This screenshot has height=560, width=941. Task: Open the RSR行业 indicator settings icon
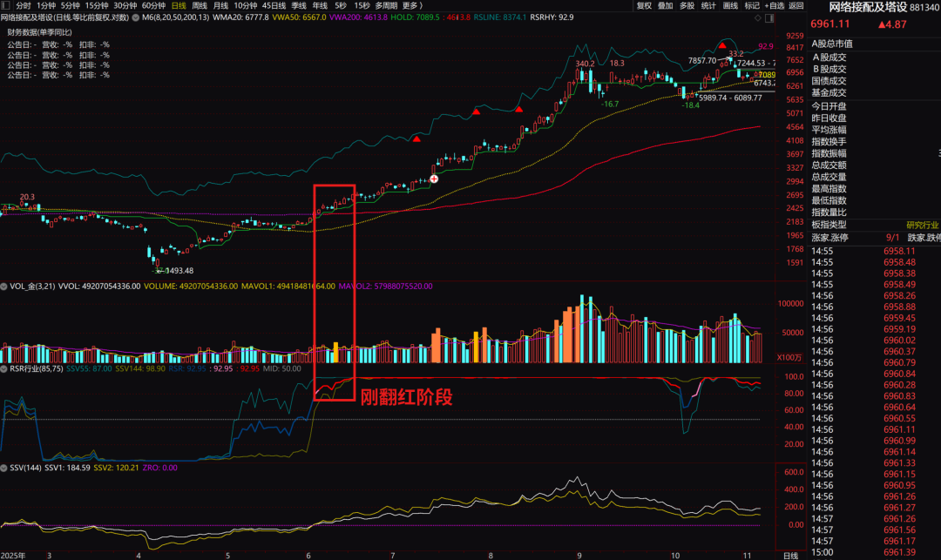coord(4,368)
